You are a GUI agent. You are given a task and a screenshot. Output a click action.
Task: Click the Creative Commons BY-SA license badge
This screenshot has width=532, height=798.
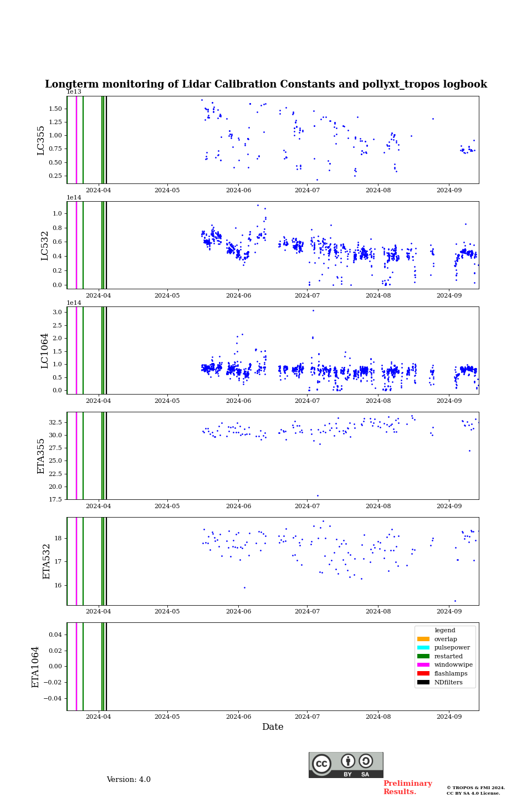pos(346,765)
